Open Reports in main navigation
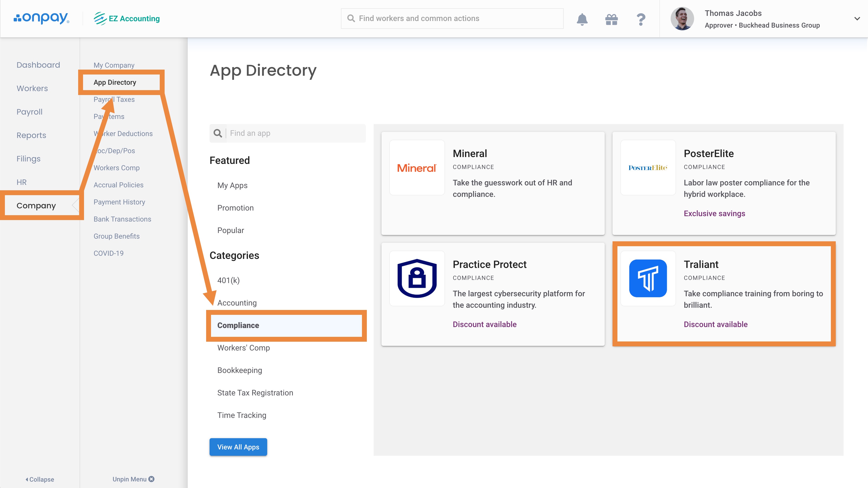 coord(31,135)
